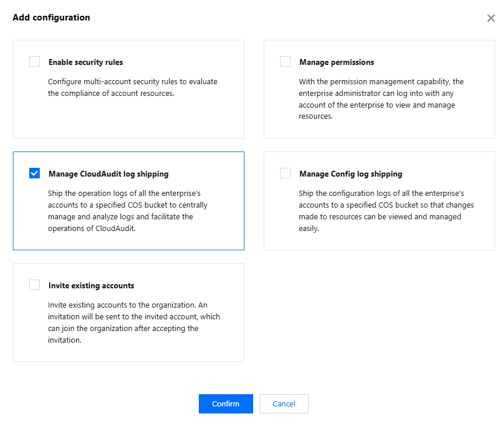Click the Confirm button
504x424 pixels.
[226, 404]
